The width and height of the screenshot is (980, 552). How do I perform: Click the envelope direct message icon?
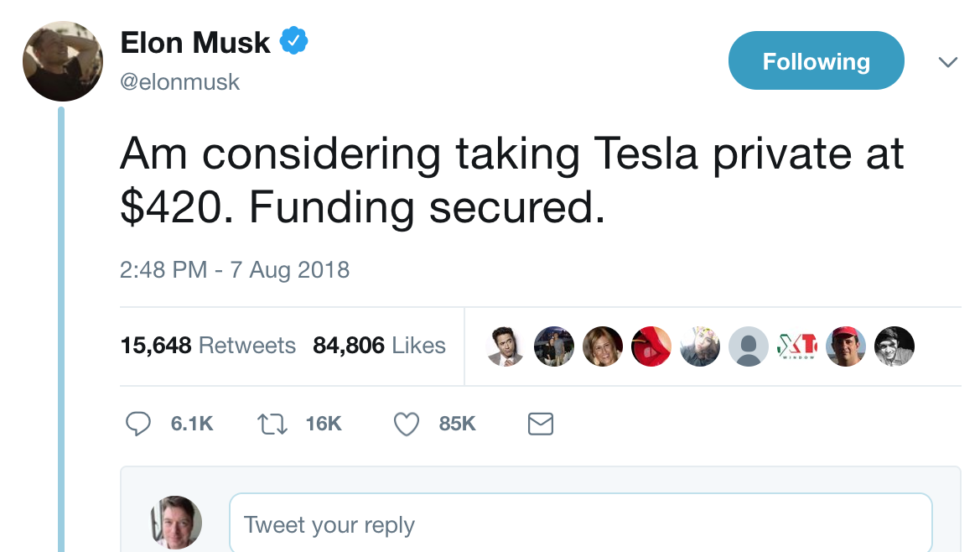(541, 424)
